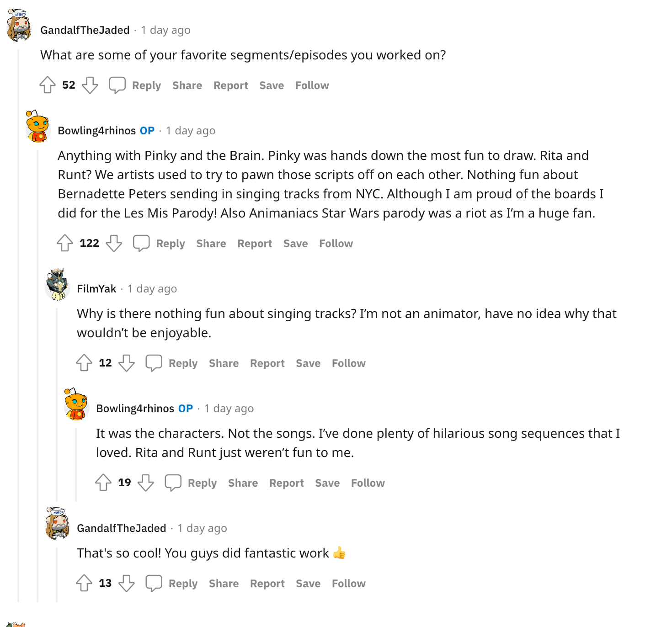Viewport: 672px width, 627px height.
Task: Upvote FilmYak's singing tracks question
Action: (x=84, y=363)
